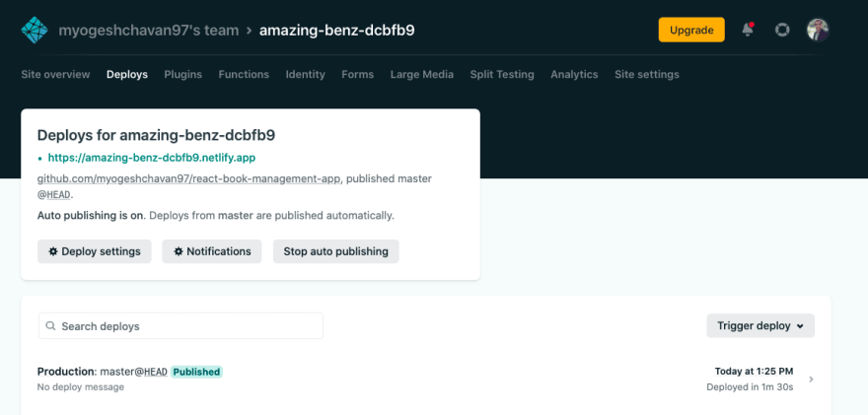
Task: Open the support lifebuoy icon
Action: [781, 30]
